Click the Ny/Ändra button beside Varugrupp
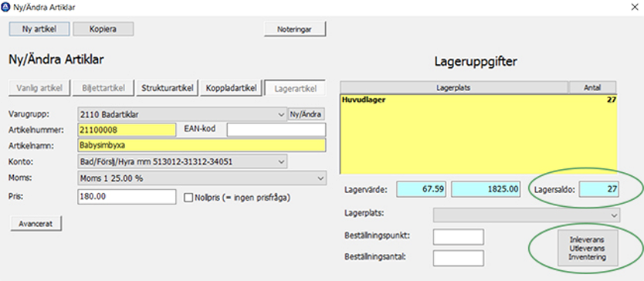Screen dimensions: 644x281 (307, 114)
